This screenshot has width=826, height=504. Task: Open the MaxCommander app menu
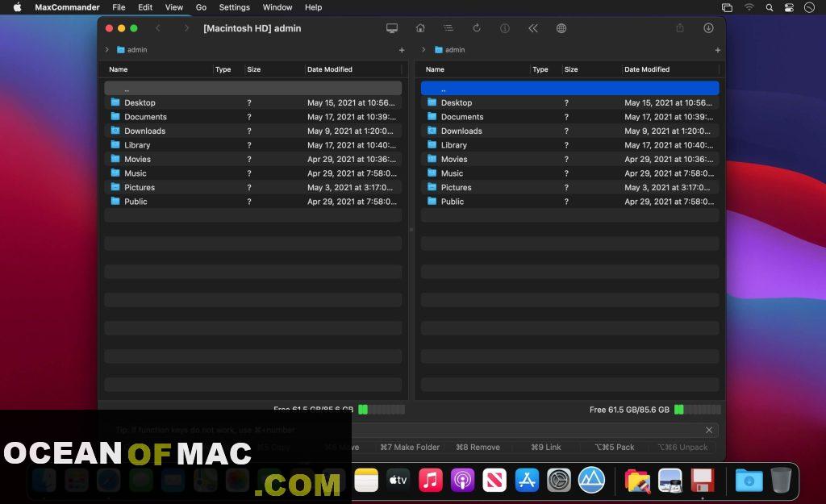(x=68, y=7)
